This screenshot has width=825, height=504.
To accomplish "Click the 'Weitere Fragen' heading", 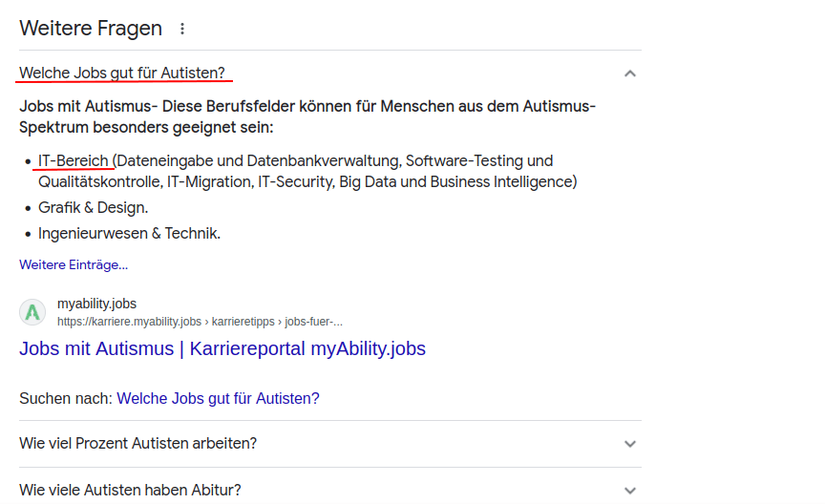I will click(91, 29).
